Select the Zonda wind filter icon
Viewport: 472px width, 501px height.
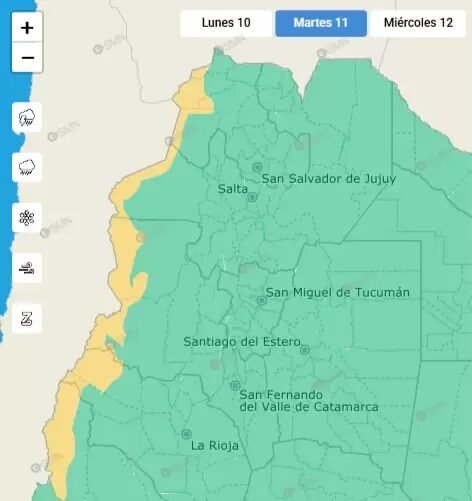(27, 319)
